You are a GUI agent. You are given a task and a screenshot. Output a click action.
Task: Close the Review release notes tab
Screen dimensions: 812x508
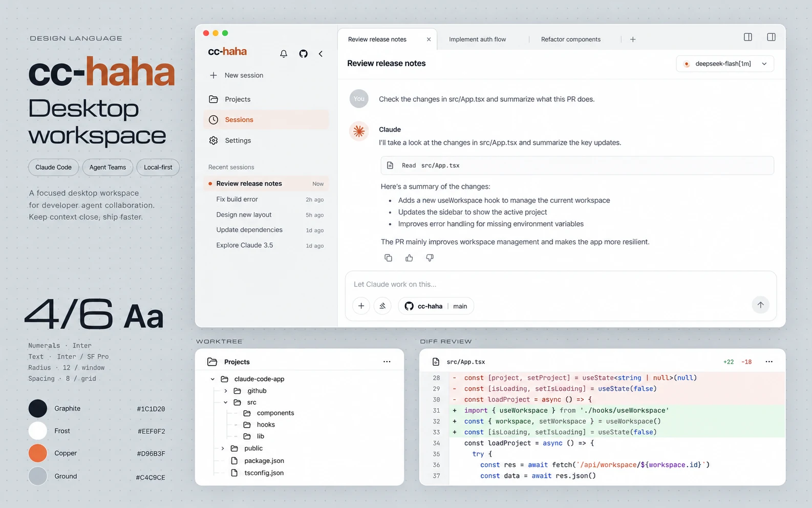point(429,39)
